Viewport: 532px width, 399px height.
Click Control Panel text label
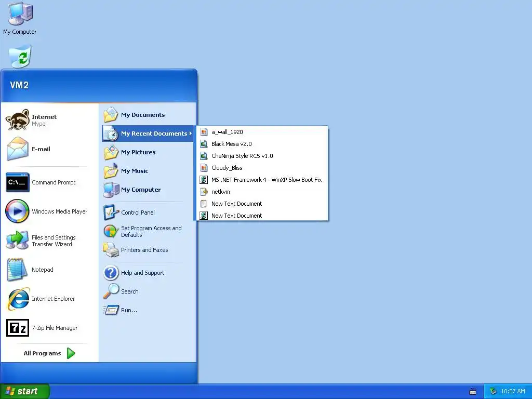point(138,212)
